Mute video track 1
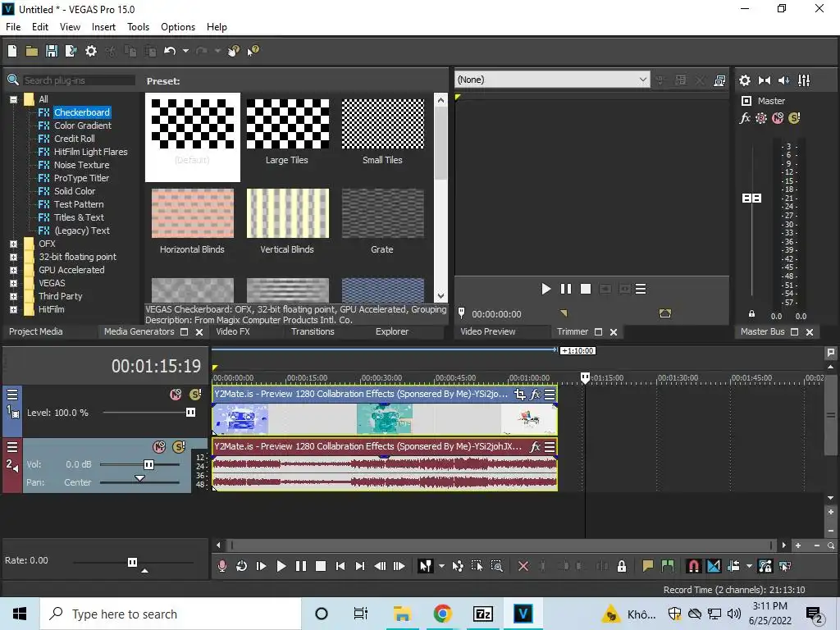Viewport: 840px width, 630px height. tap(176, 395)
